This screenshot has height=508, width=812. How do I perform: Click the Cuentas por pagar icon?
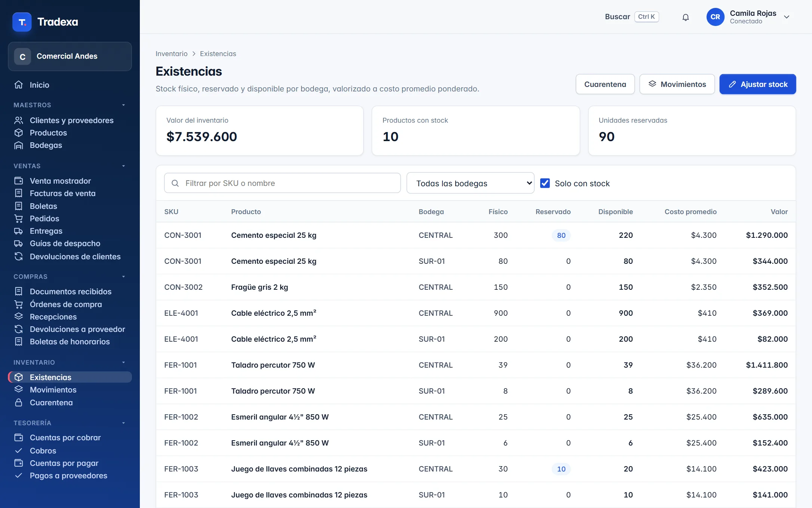[18, 463]
